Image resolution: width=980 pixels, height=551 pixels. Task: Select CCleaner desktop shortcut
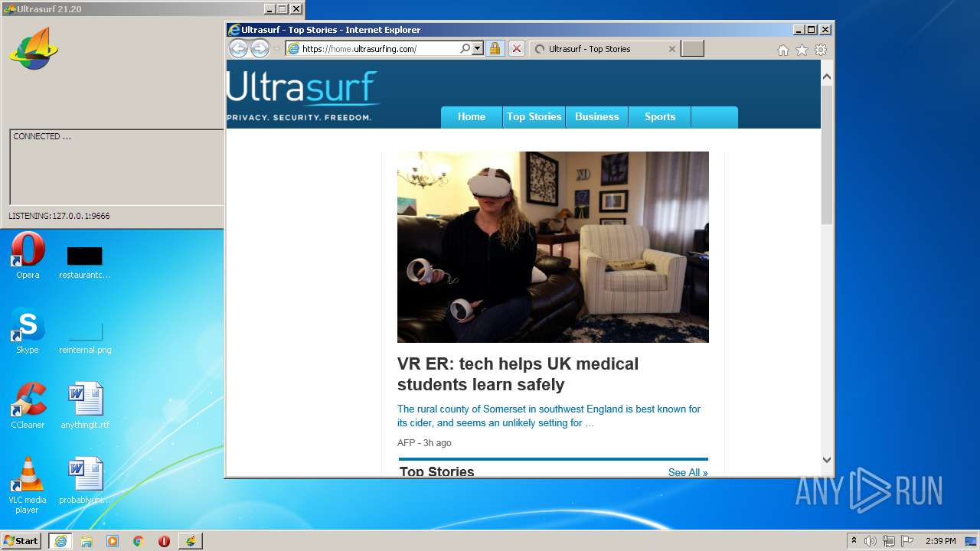pyautogui.click(x=28, y=406)
